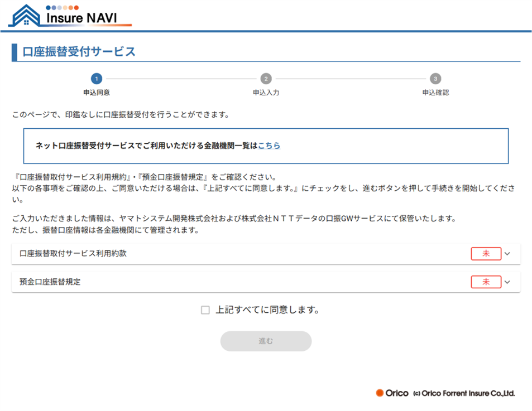The image size is (532, 411).
Task: Click the 上記すべてに同意します label text
Action: (267, 310)
